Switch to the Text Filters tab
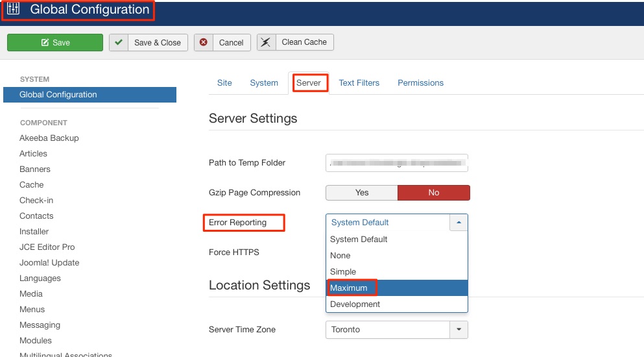 coord(359,82)
